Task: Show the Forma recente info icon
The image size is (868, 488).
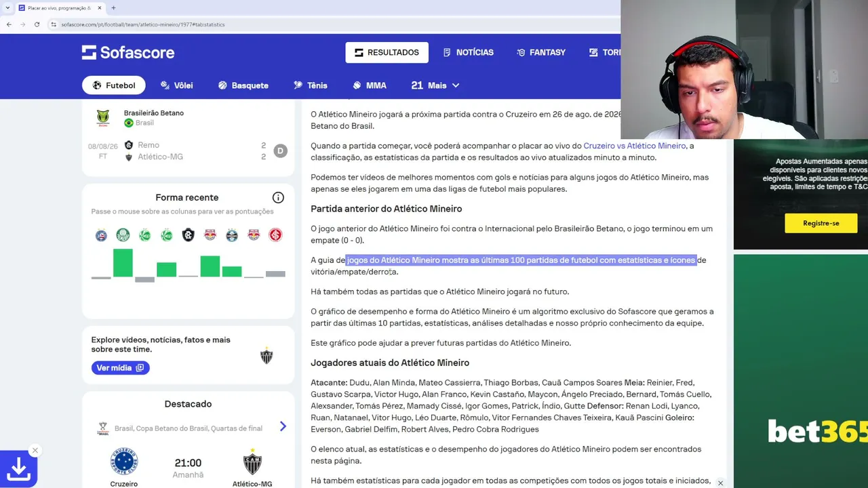Action: pyautogui.click(x=278, y=198)
